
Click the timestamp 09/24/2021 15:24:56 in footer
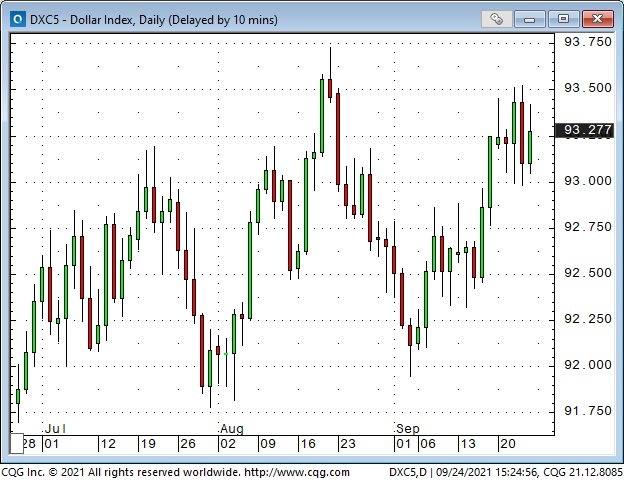pos(488,472)
